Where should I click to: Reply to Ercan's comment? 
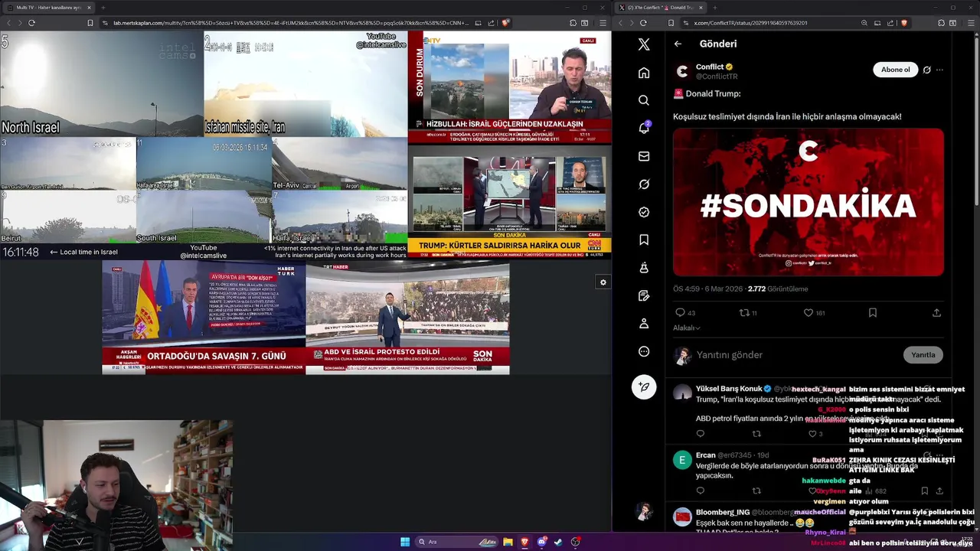700,491
